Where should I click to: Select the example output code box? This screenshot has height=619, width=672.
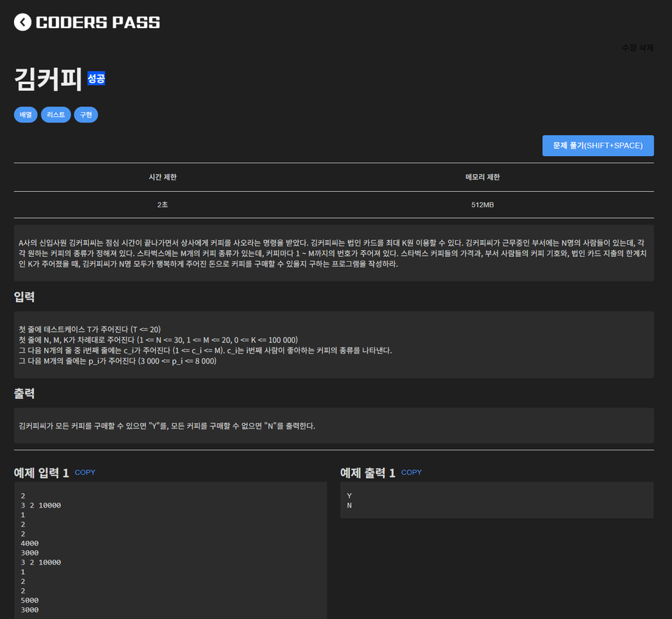coord(497,499)
